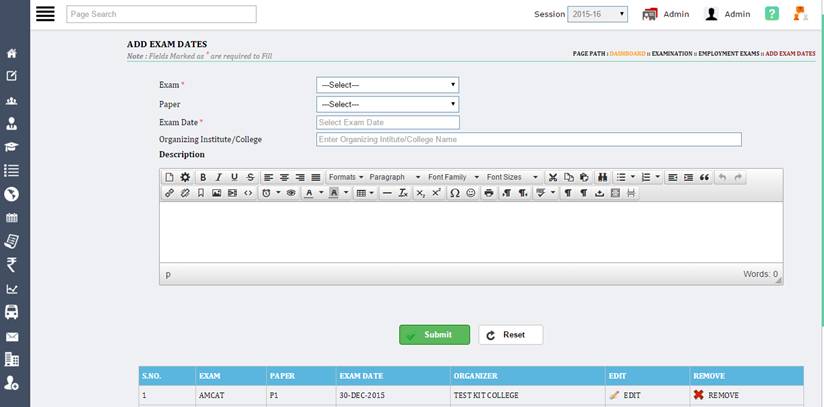Toggle bold formatting in editor

point(203,177)
